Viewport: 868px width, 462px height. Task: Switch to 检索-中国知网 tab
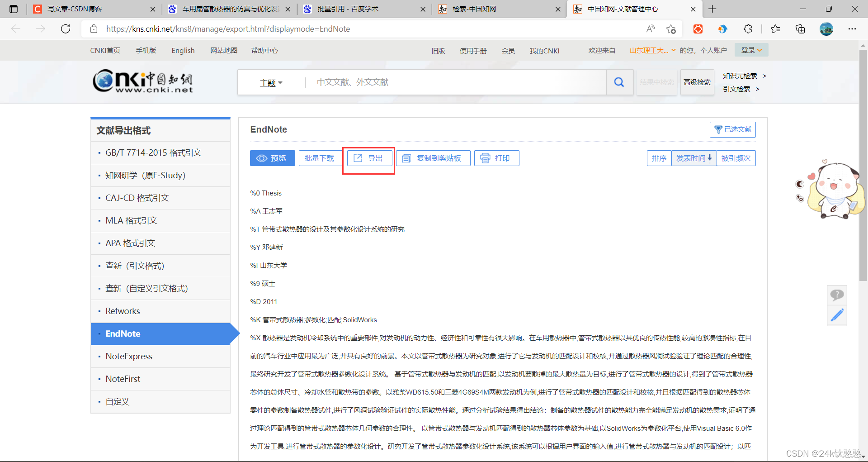tap(499, 9)
